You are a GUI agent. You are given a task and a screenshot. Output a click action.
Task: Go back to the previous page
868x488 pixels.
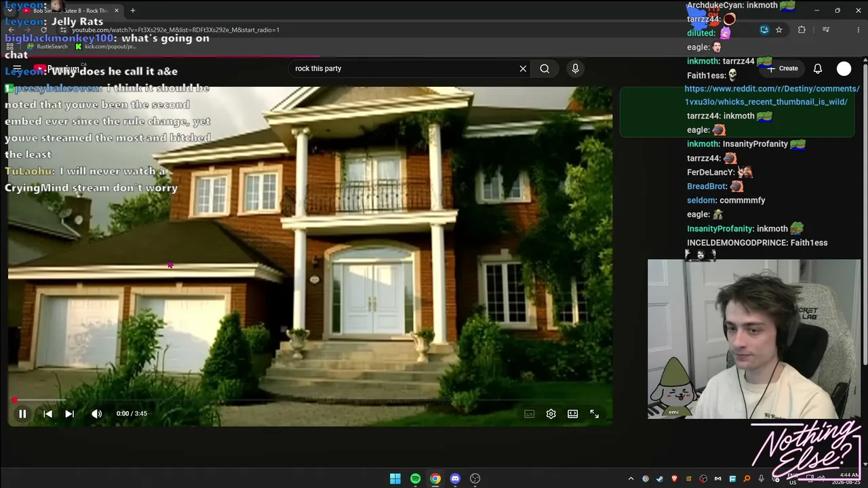click(x=12, y=30)
